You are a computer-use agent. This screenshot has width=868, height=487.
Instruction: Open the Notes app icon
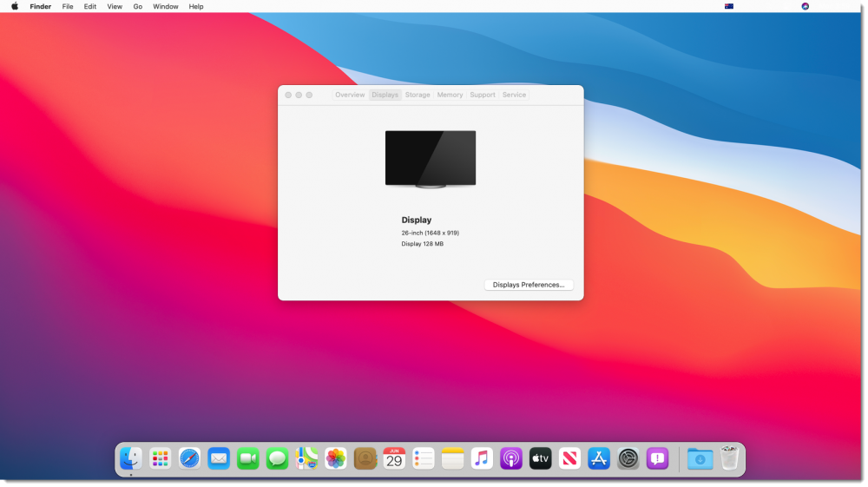tap(453, 458)
